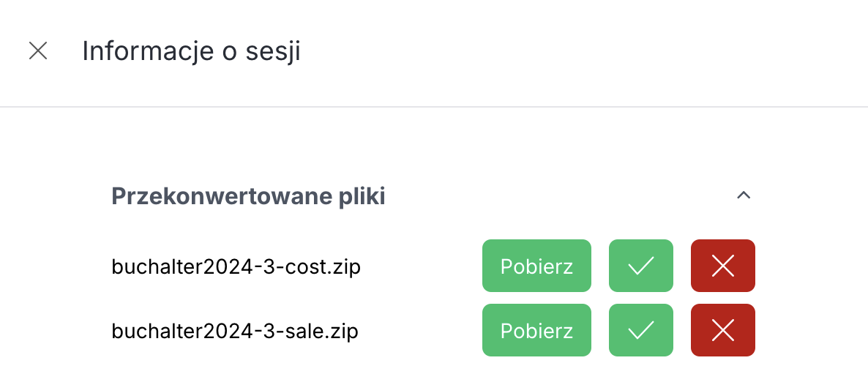Click Pobierz in the second file row
This screenshot has height=385, width=868.
click(x=536, y=330)
